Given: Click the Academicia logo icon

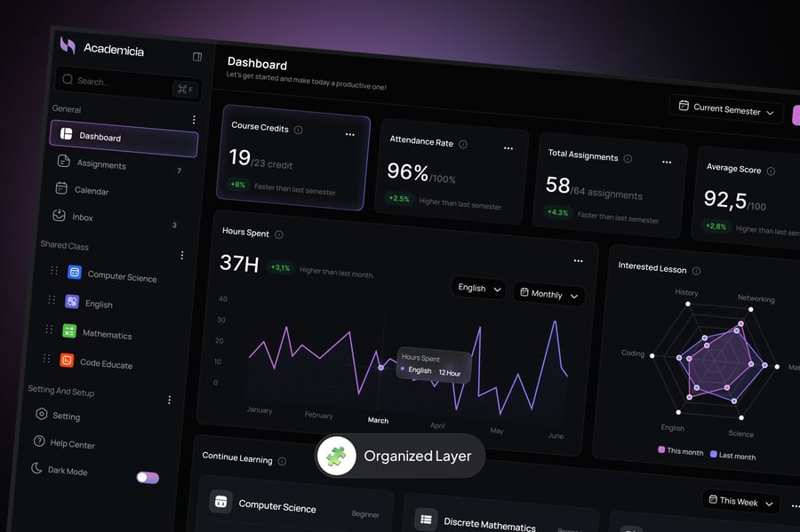Looking at the screenshot, I should pyautogui.click(x=68, y=44).
